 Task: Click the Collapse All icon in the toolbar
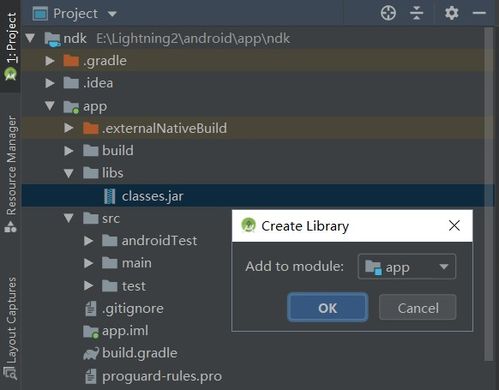[x=417, y=14]
